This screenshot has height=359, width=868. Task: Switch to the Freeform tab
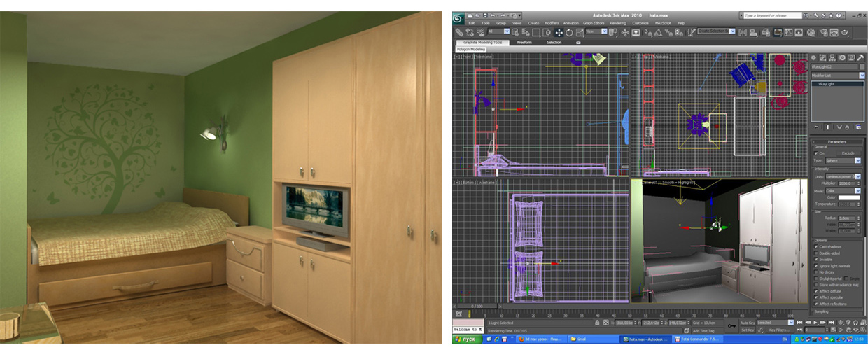(524, 43)
